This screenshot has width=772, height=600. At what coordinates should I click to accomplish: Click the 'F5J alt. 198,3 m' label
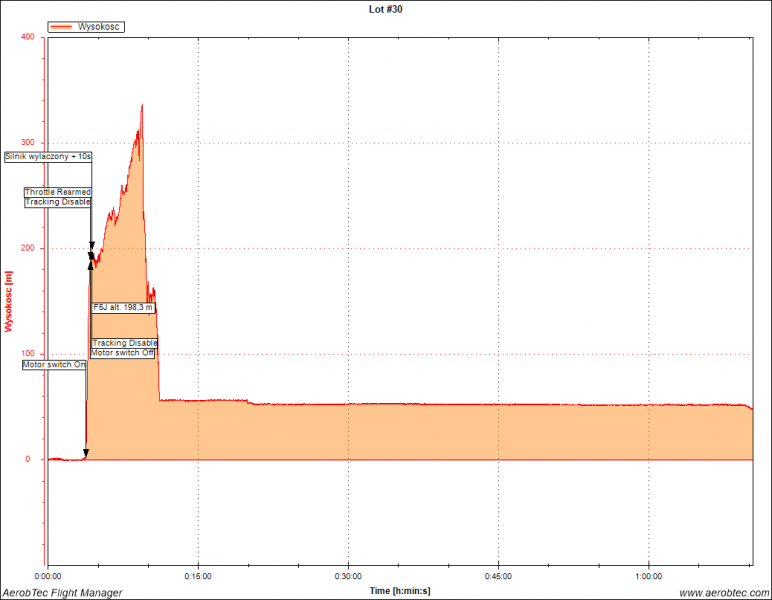(123, 308)
